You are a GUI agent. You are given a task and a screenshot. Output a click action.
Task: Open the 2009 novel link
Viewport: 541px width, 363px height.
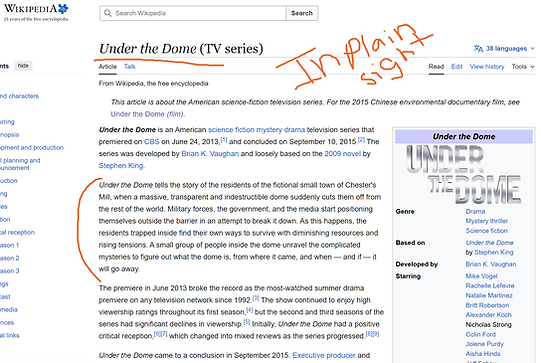[x=342, y=154]
